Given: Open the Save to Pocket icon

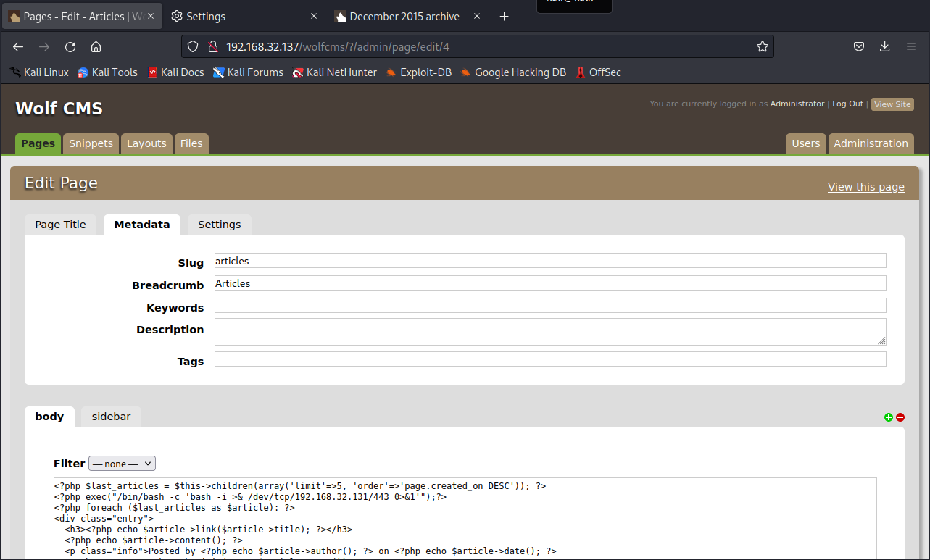Looking at the screenshot, I should [x=858, y=46].
